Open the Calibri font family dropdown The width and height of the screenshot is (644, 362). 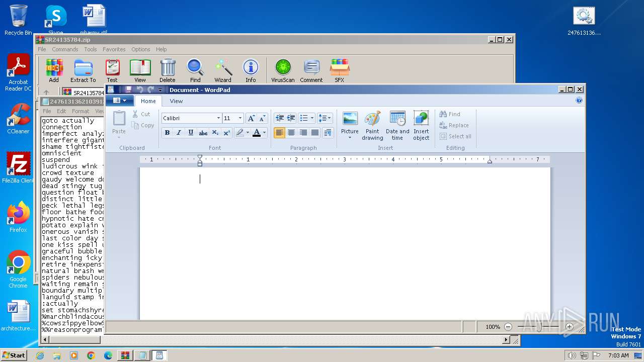point(218,118)
